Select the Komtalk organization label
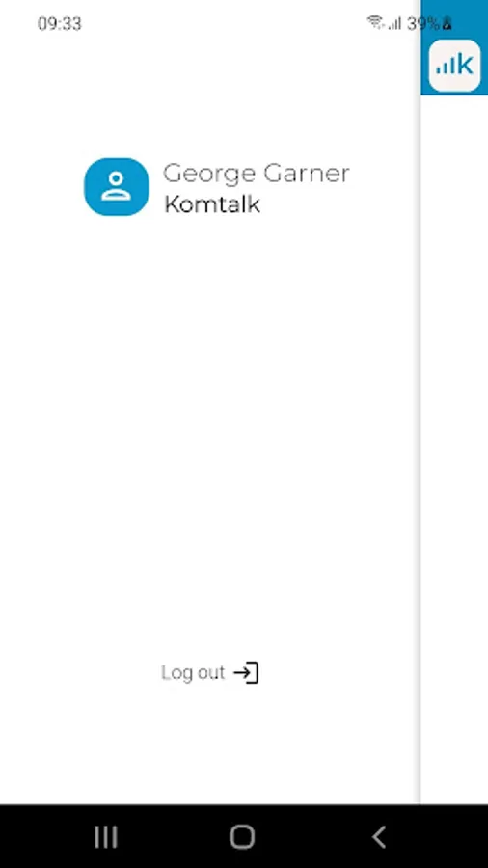The image size is (488, 868). click(212, 204)
